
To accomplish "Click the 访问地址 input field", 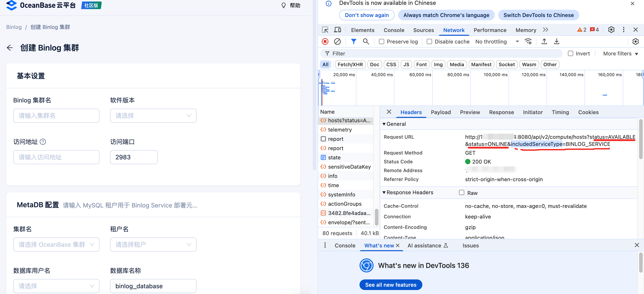I will [x=56, y=157].
